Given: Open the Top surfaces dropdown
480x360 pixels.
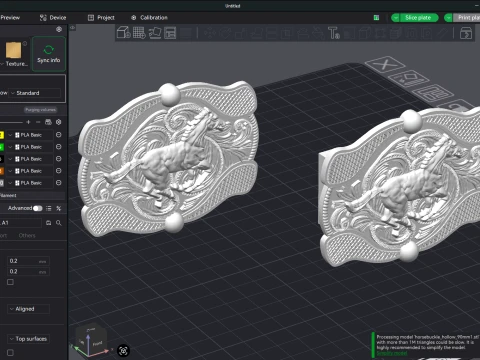Looking at the screenshot, I should [x=28, y=339].
